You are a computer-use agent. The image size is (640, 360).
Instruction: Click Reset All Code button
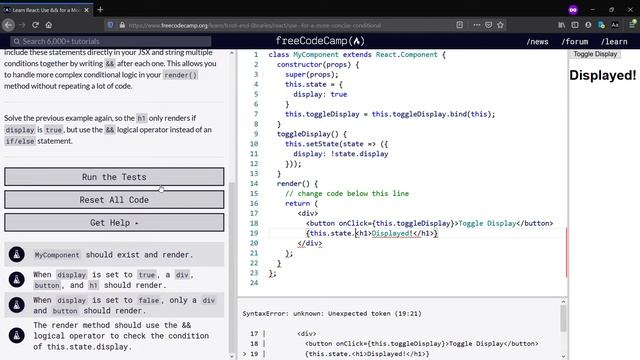tap(114, 200)
